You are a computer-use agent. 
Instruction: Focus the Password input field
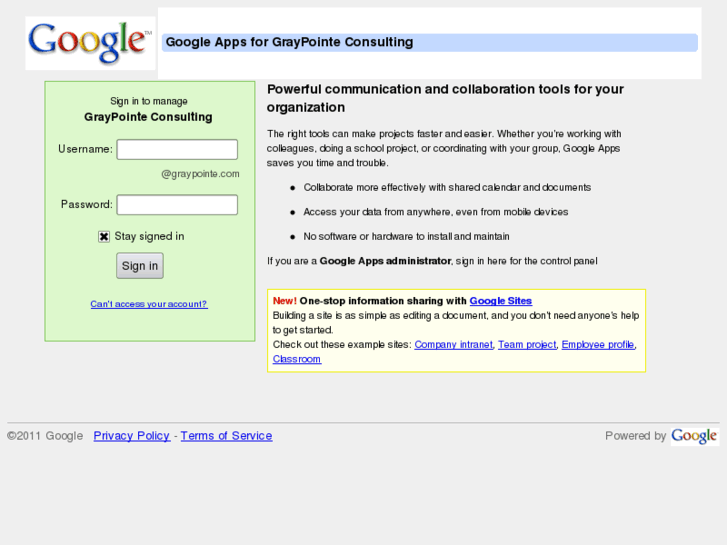177,205
